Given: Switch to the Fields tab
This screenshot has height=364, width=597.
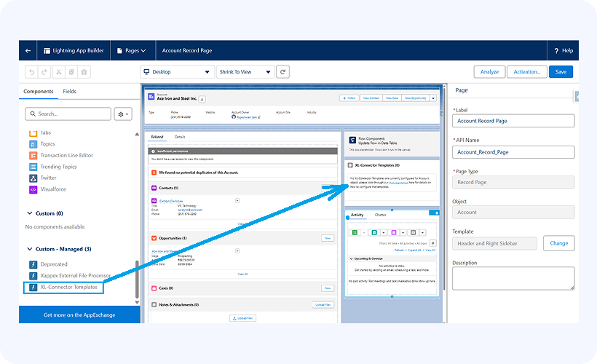Looking at the screenshot, I should coord(70,92).
